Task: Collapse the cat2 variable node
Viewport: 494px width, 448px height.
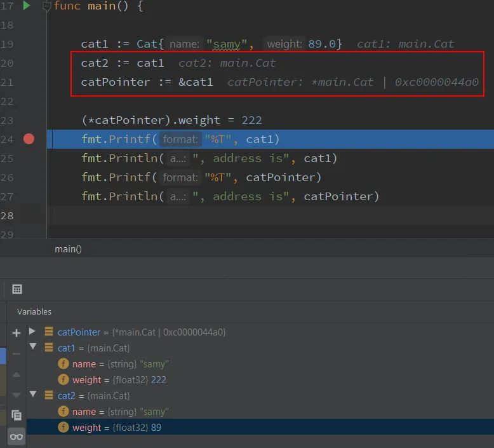Action: pos(33,396)
